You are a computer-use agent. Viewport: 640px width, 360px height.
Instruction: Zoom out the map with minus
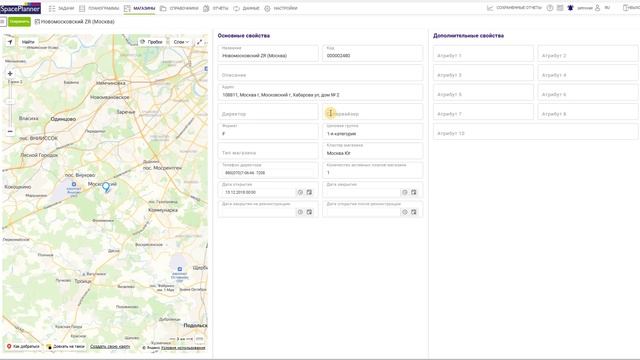[x=10, y=131]
